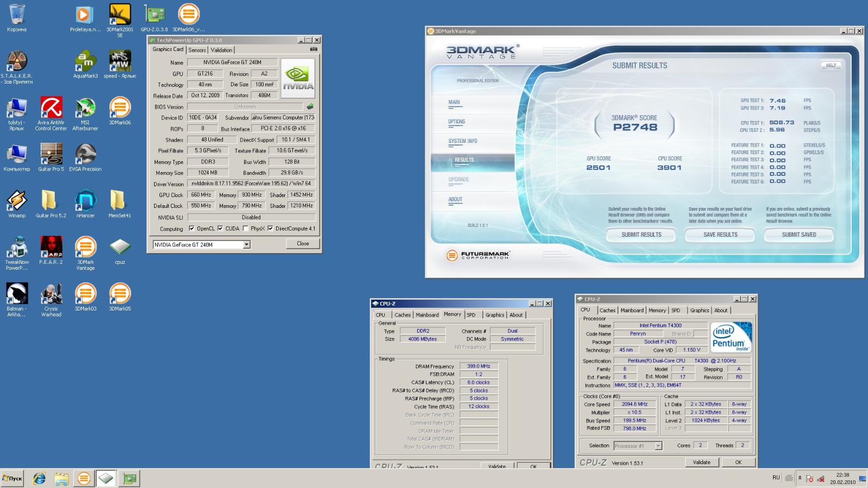Launch S.T.A.L.K.E.R. desktop shortcut
This screenshot has height=488, width=868.
(x=17, y=67)
